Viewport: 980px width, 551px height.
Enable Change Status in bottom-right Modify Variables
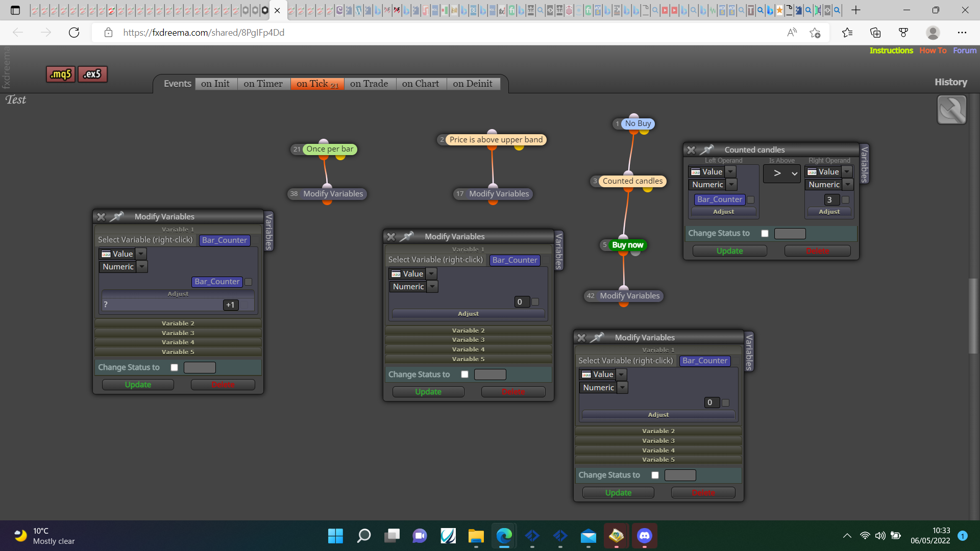tap(655, 475)
